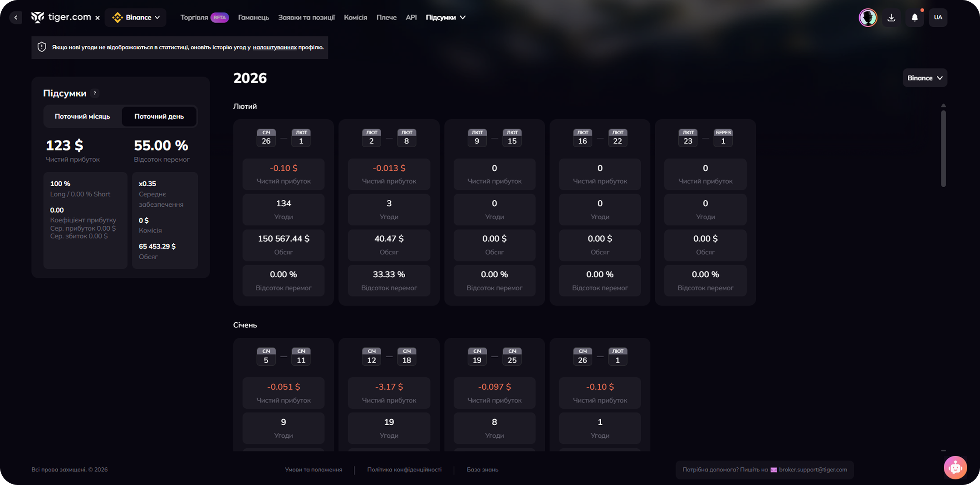Expand the Binance filter on right side

pos(925,78)
